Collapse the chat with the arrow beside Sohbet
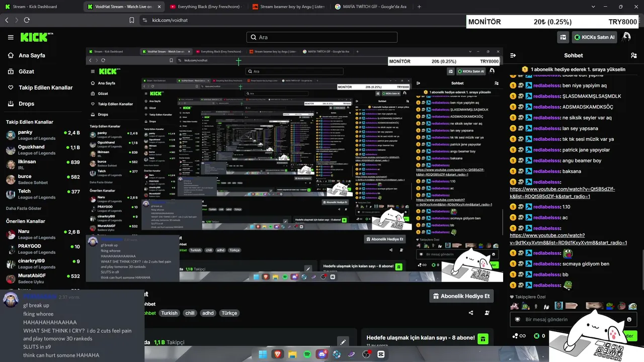Screen dimensions: 644x362 pos(513,55)
